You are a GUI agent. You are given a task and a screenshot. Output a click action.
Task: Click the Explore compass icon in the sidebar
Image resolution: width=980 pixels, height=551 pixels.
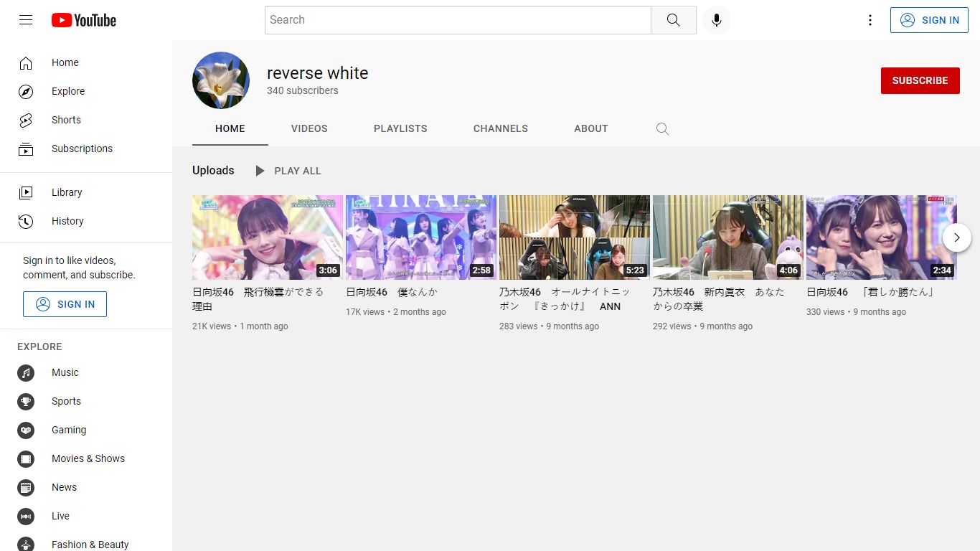[x=26, y=91]
